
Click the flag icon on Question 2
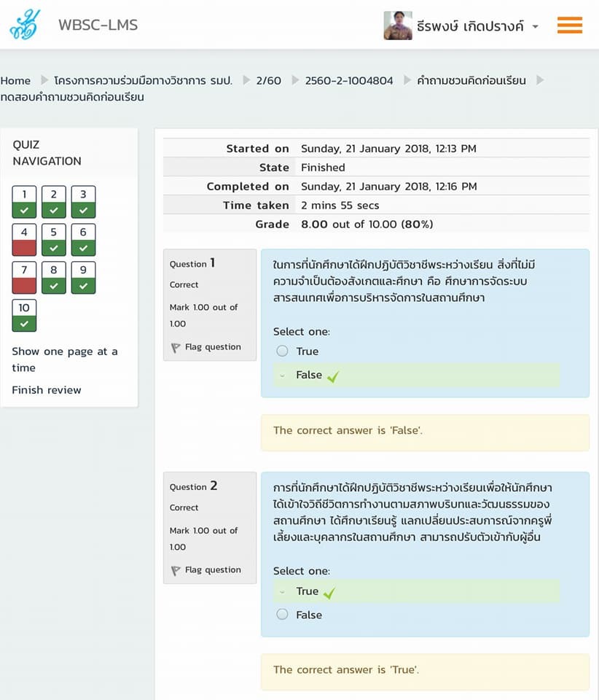coord(176,570)
